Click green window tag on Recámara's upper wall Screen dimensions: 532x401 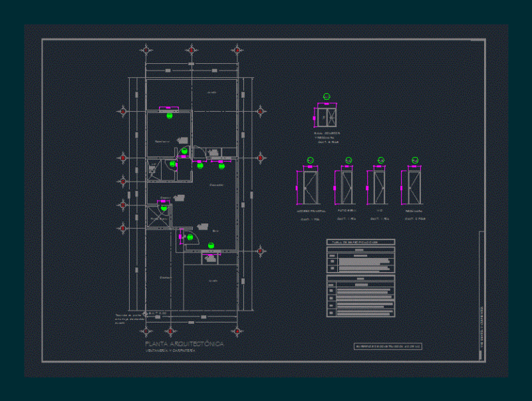pos(170,116)
